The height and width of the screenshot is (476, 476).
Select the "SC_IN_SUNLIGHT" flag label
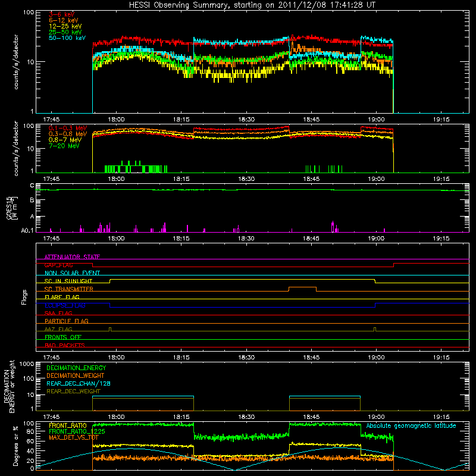(x=68, y=281)
